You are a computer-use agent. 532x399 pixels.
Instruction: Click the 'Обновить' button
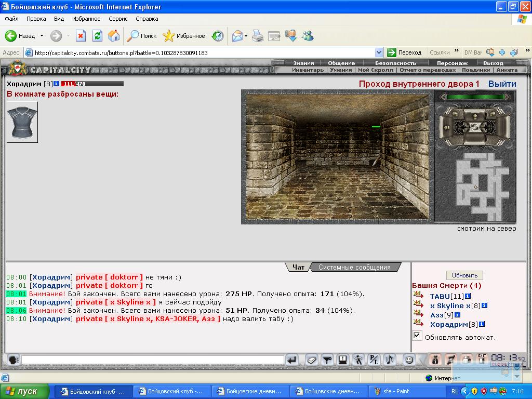pos(464,275)
